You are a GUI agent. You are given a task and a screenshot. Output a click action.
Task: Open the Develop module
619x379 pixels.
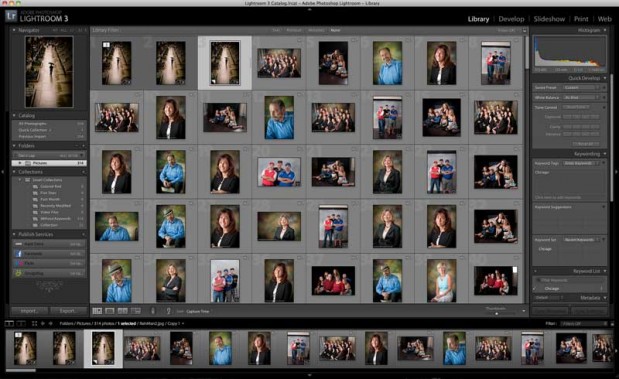point(511,19)
